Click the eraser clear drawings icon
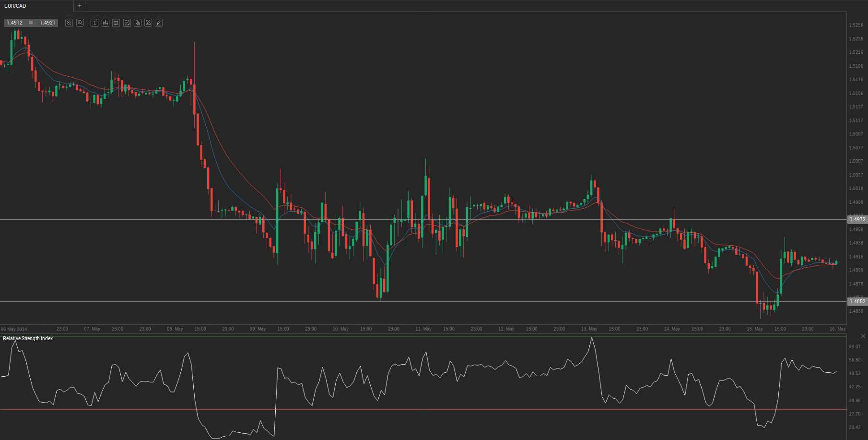This screenshot has height=440, width=868. point(159,23)
